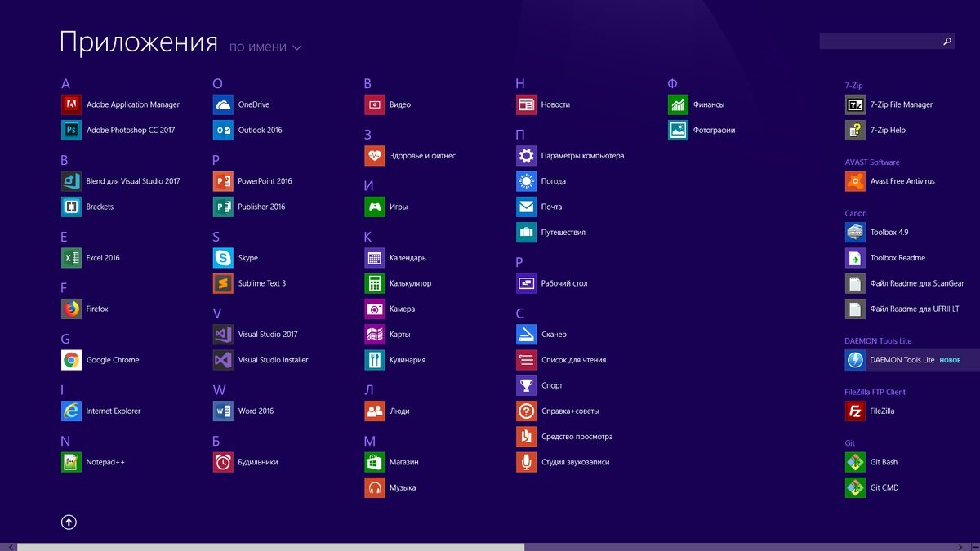Open Toolbox Readme icon
The image size is (980, 551).
click(x=855, y=258)
